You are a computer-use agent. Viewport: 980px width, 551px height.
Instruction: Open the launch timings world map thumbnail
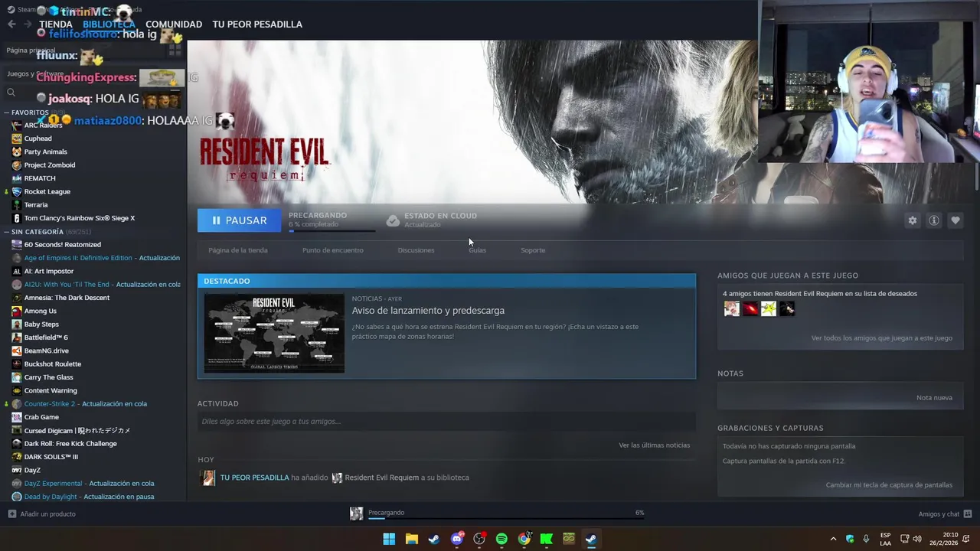pos(274,333)
